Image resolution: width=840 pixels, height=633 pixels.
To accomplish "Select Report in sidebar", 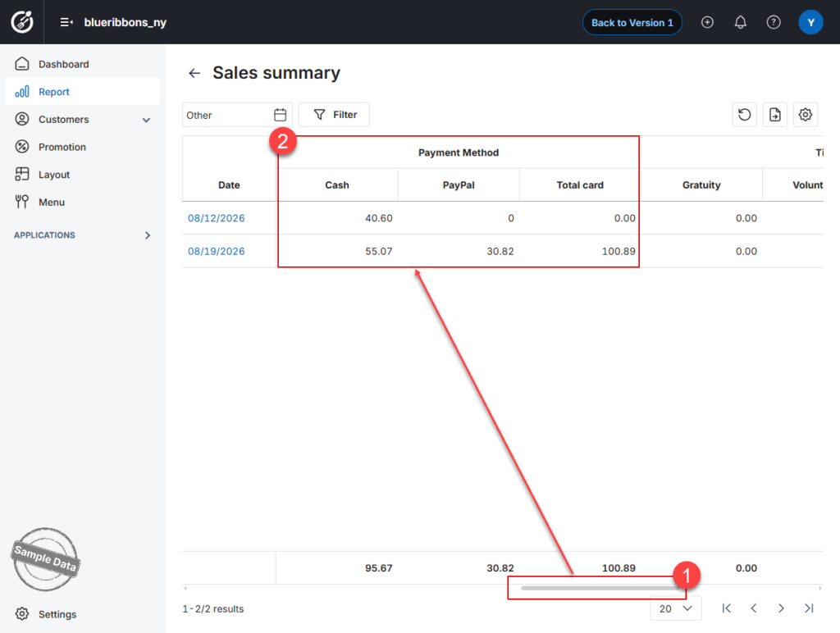I will coord(83,92).
